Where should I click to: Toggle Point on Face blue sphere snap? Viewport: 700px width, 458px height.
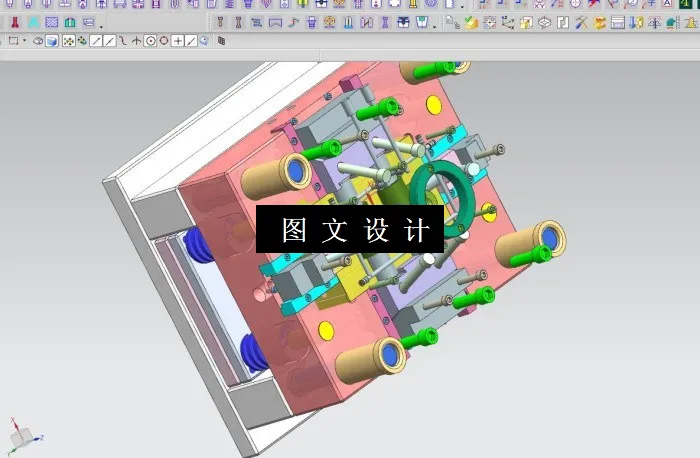click(204, 41)
